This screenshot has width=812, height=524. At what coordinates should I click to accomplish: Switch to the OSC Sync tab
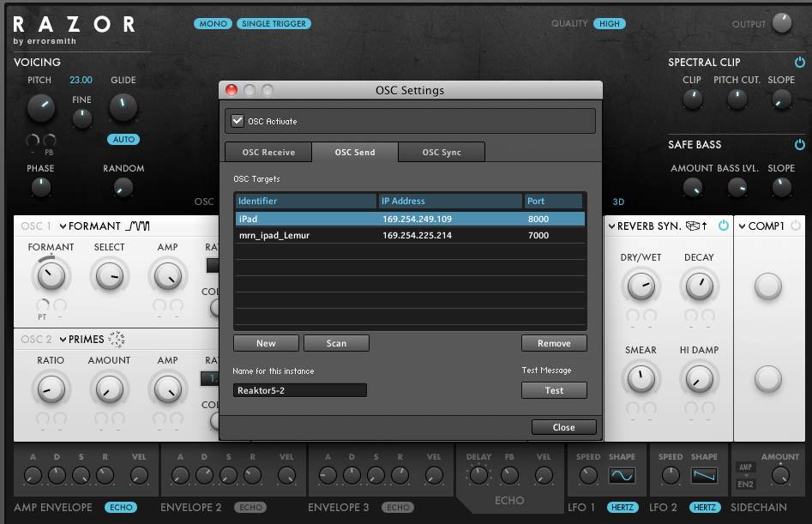(x=442, y=153)
